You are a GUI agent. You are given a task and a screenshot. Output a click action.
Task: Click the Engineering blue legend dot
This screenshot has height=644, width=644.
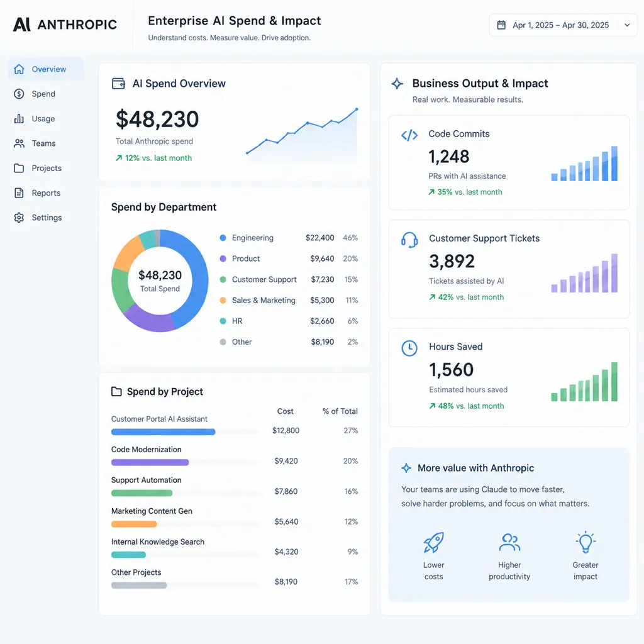223,238
